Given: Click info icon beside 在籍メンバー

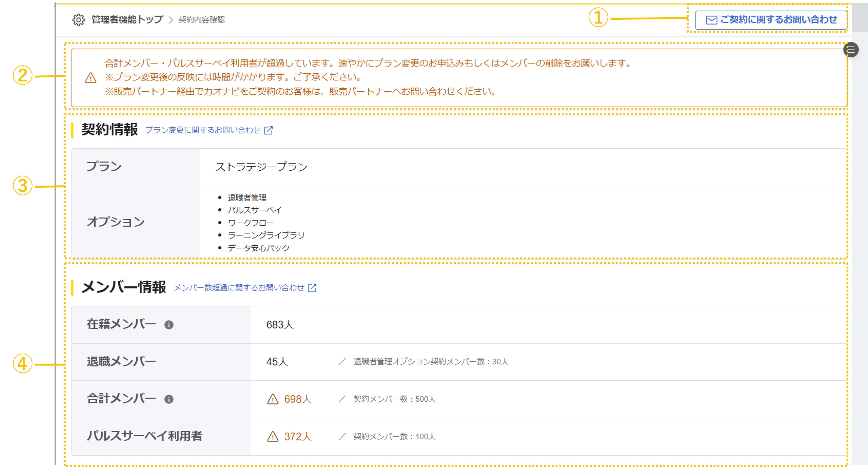Looking at the screenshot, I should 169,324.
